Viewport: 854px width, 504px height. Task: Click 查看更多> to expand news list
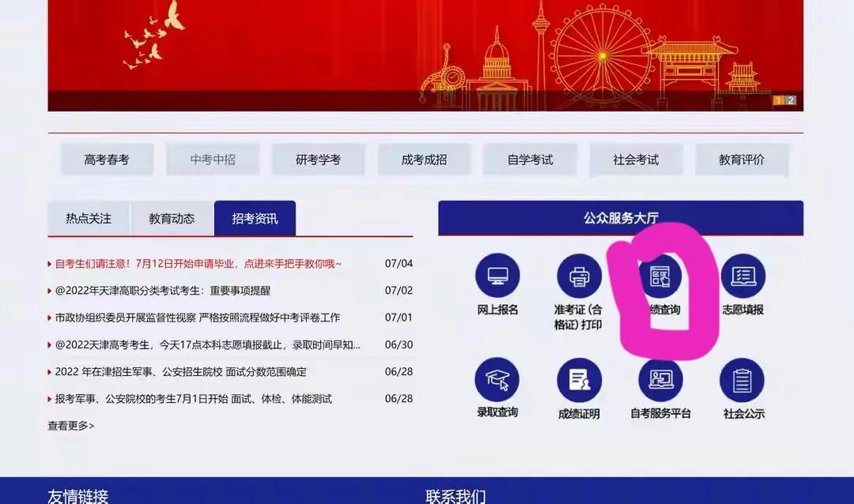coord(71,426)
